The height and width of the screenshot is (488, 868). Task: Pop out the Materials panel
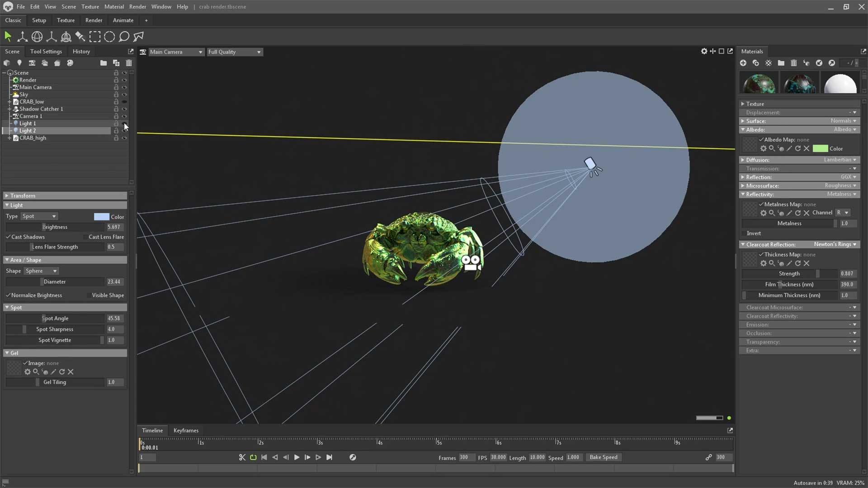pos(863,52)
